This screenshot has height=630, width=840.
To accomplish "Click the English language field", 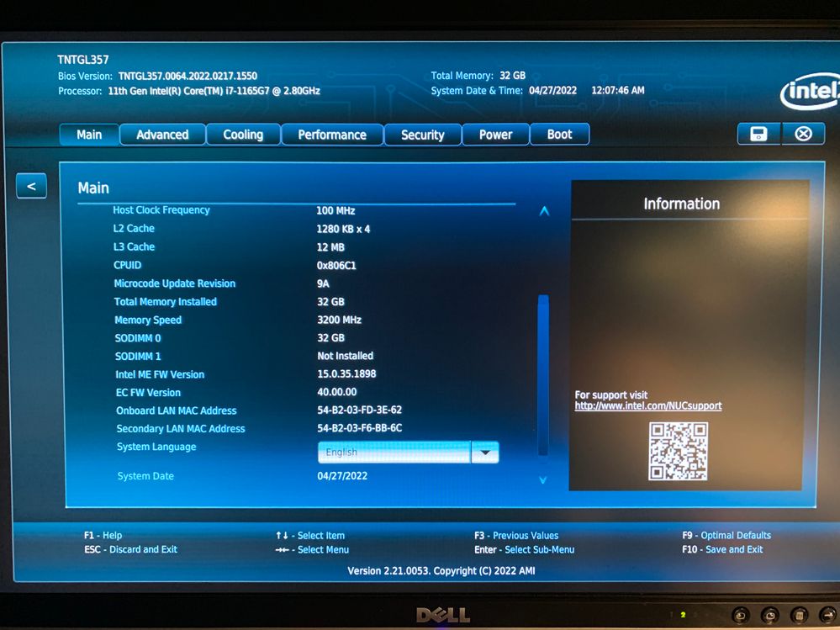I will pyautogui.click(x=394, y=453).
